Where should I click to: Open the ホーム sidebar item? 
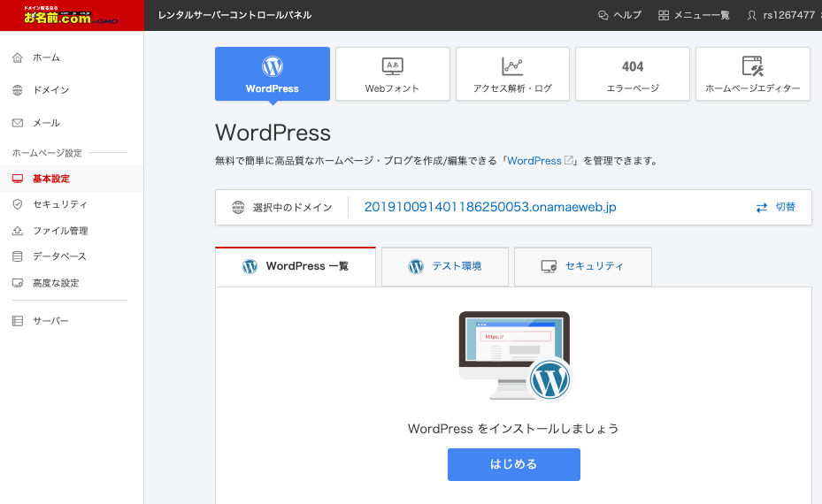tap(46, 57)
